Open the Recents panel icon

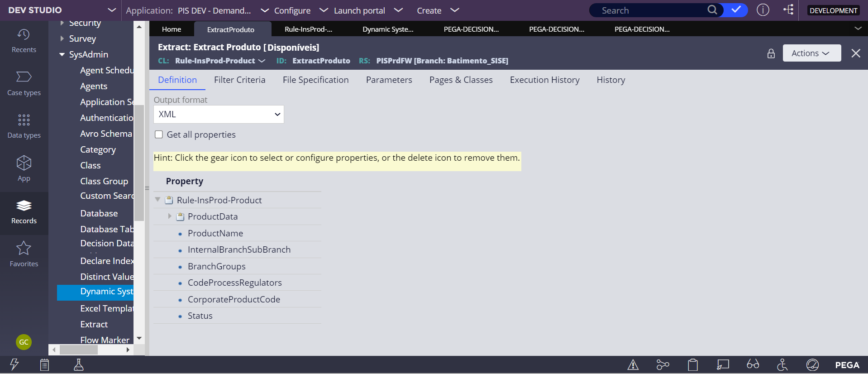(24, 35)
